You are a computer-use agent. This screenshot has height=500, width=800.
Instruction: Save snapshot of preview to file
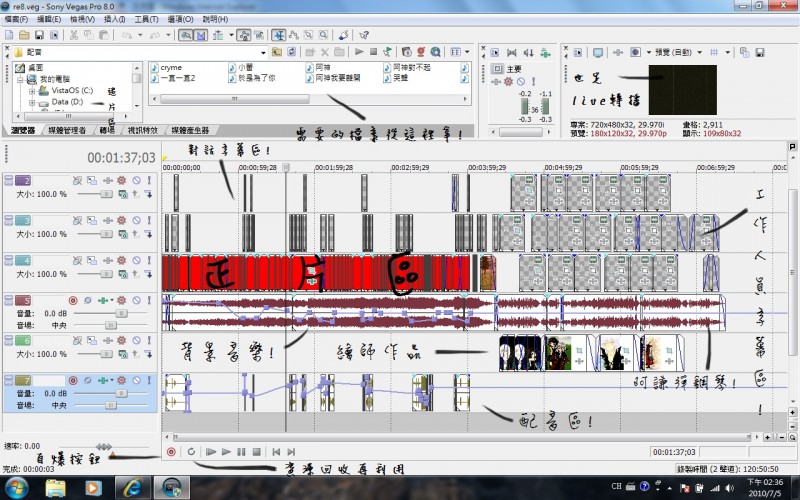(760, 52)
